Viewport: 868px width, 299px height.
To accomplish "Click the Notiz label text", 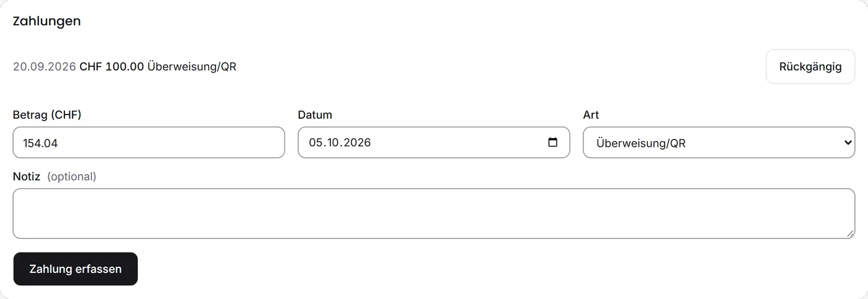I will pyautogui.click(x=27, y=176).
